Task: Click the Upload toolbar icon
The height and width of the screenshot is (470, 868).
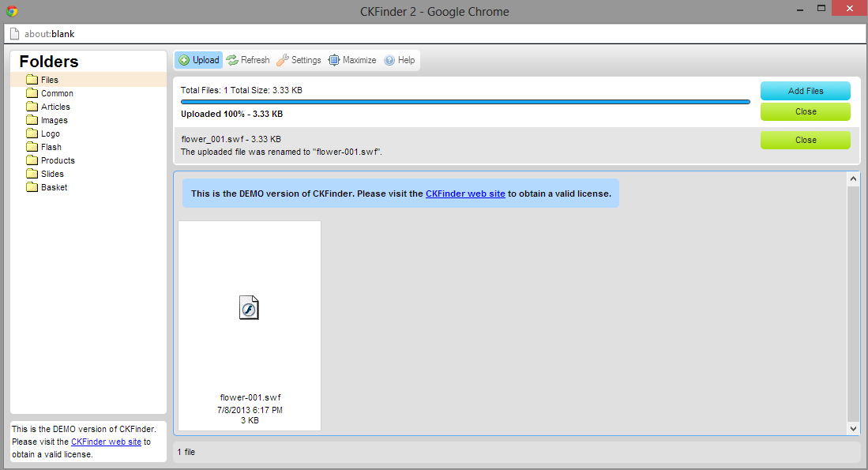Action: (x=184, y=60)
